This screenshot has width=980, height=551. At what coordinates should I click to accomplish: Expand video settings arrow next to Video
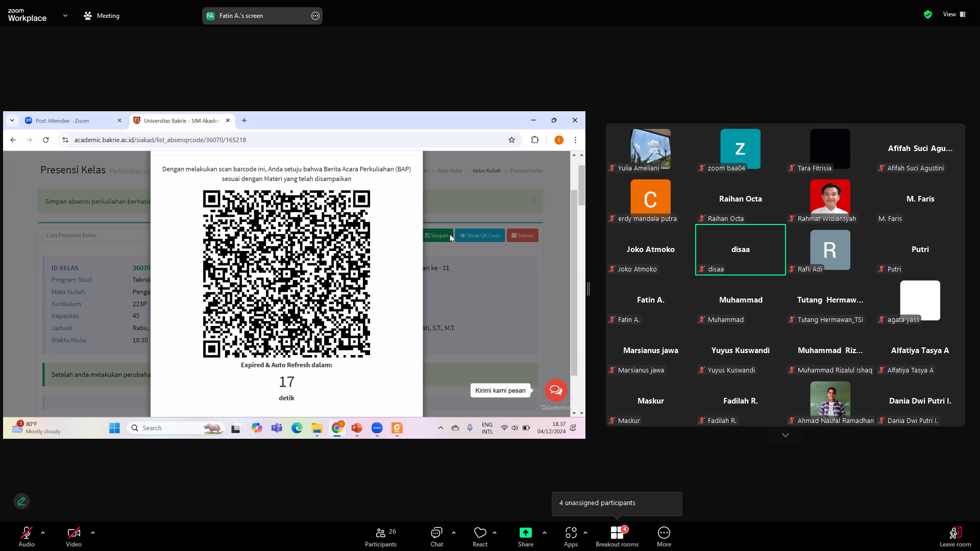point(93,533)
